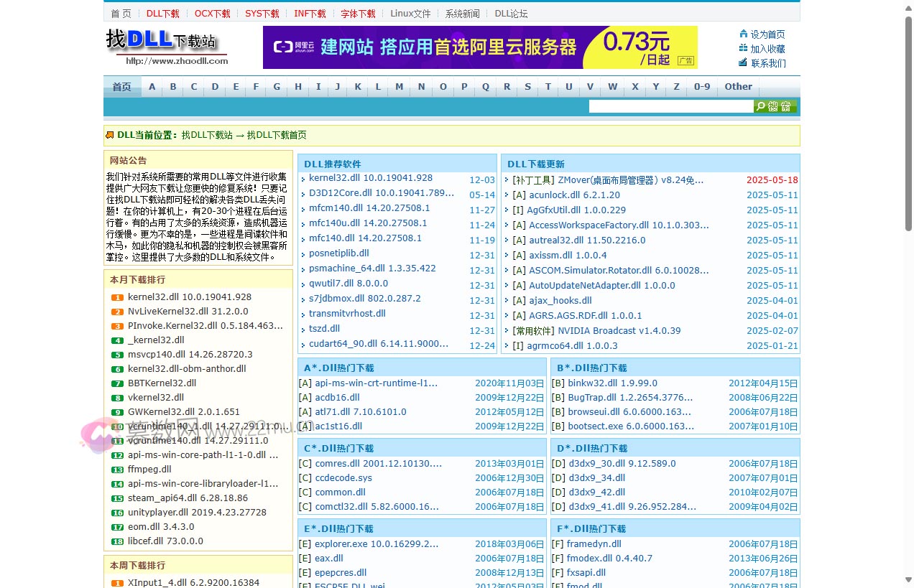Click the search input field
914x588 pixels.
tap(668, 106)
